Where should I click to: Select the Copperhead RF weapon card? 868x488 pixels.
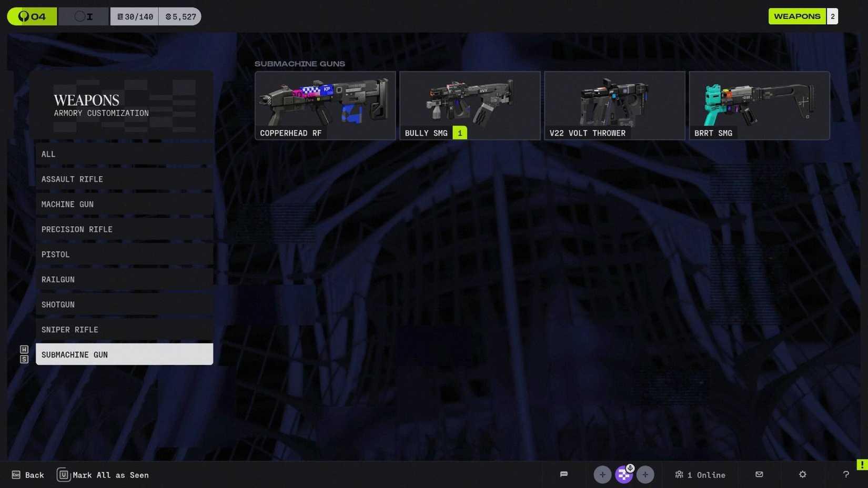coord(325,105)
